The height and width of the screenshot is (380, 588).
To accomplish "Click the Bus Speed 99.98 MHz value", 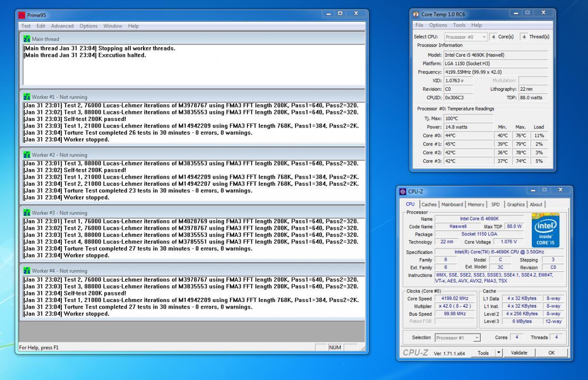I will [455, 313].
